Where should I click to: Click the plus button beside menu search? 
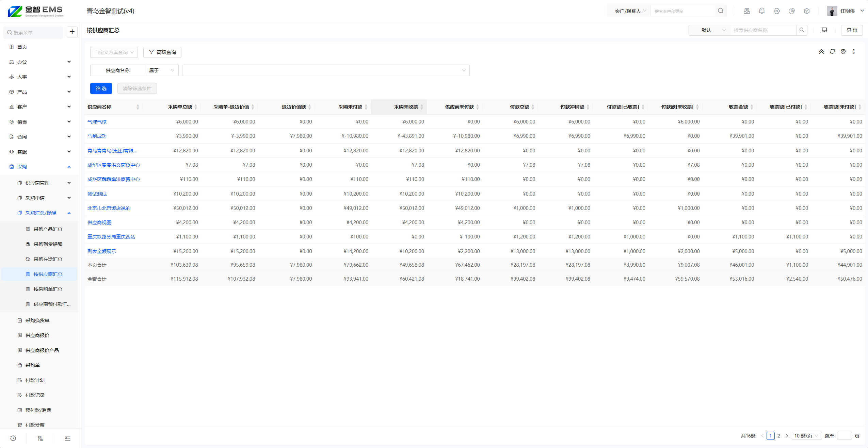(x=72, y=32)
